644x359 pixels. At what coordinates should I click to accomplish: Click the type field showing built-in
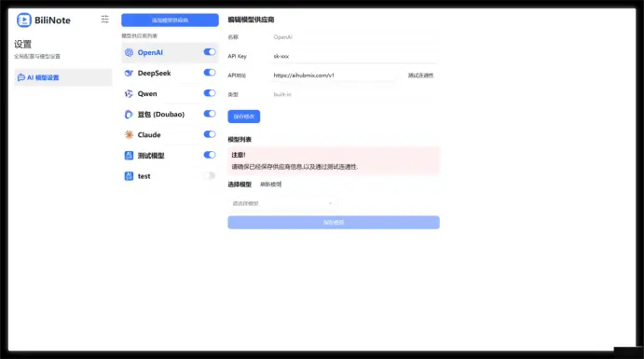[x=355, y=94]
